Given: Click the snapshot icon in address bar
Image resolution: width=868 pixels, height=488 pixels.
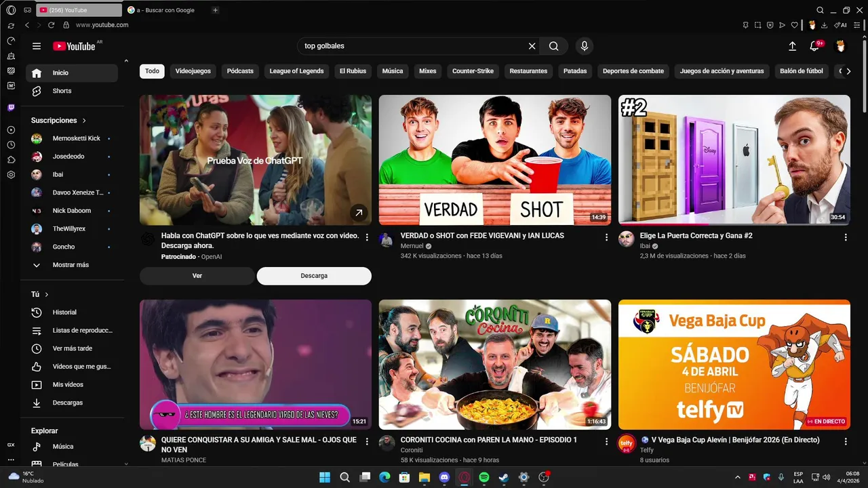Looking at the screenshot, I should click(757, 25).
